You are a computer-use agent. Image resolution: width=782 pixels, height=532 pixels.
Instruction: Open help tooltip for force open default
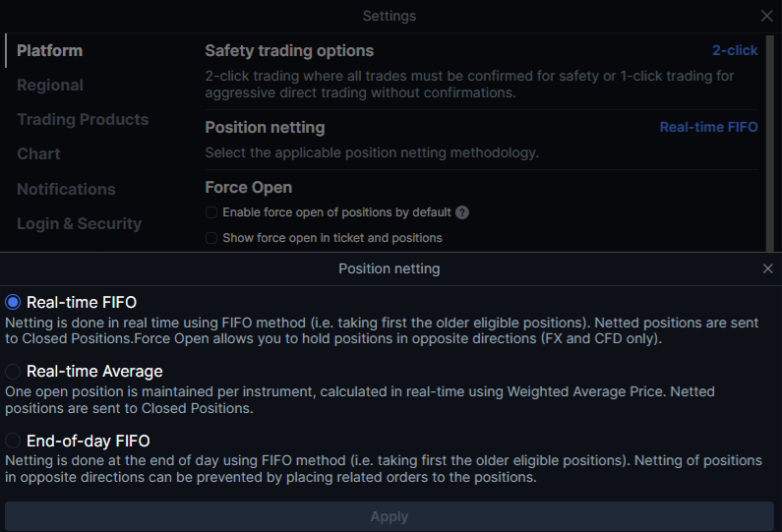pos(462,212)
